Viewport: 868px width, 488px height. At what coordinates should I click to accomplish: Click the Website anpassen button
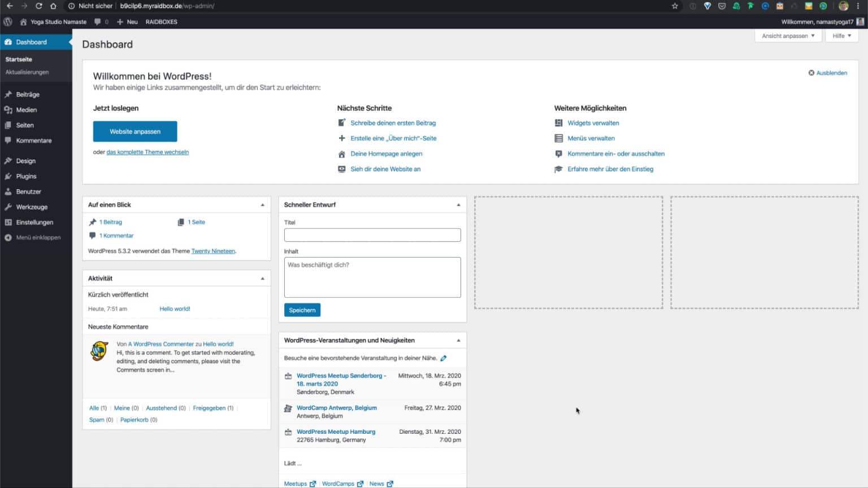click(135, 132)
